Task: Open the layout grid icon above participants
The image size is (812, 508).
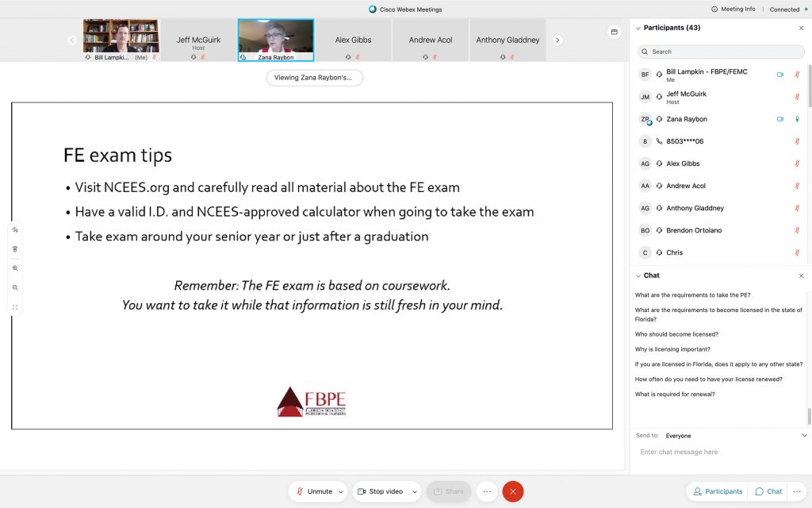Action: pos(614,33)
